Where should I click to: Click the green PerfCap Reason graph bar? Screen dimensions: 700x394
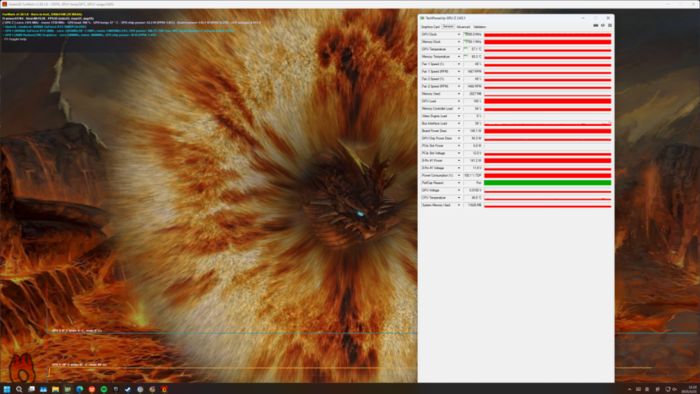tap(547, 183)
